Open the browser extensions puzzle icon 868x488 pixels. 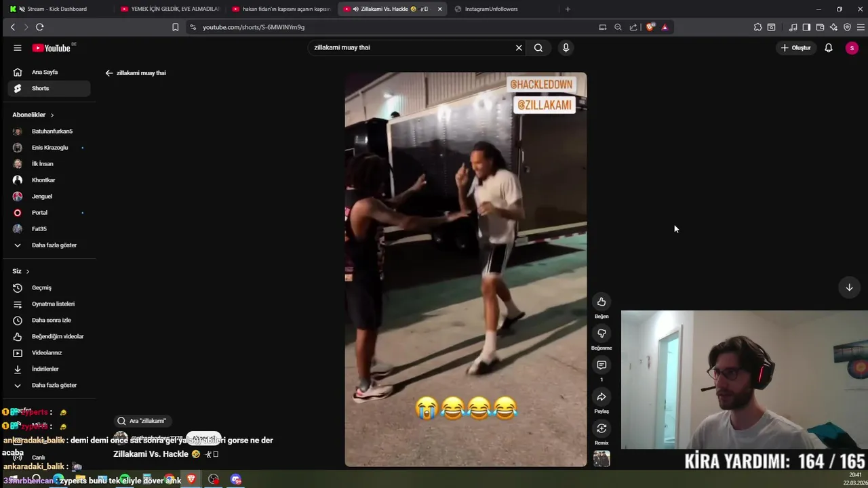757,27
